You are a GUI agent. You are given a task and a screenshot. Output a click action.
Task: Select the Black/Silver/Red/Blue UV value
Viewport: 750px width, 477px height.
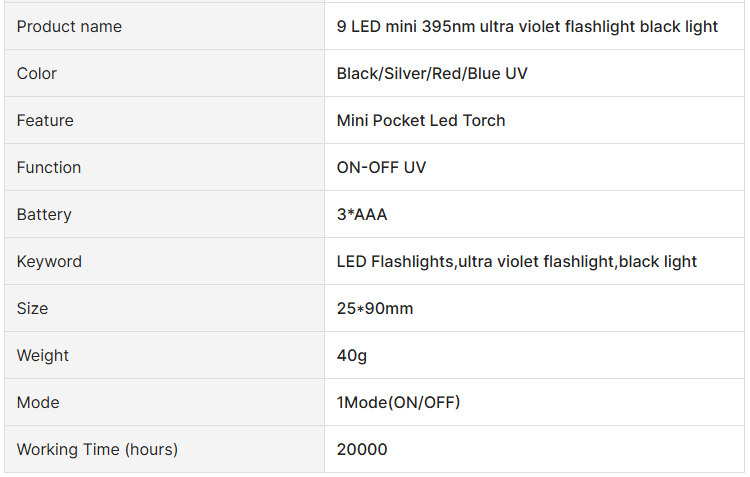(x=432, y=73)
